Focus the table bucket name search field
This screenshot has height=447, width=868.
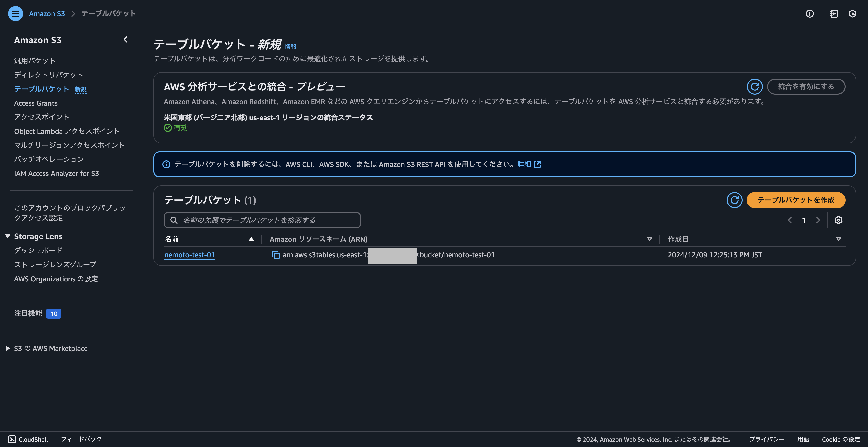click(x=262, y=220)
